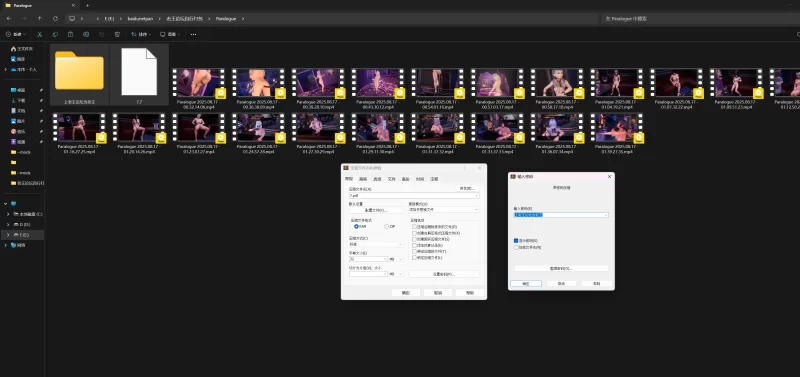Tick the third archiving options checkbox
800x377 pixels.
[x=414, y=239]
